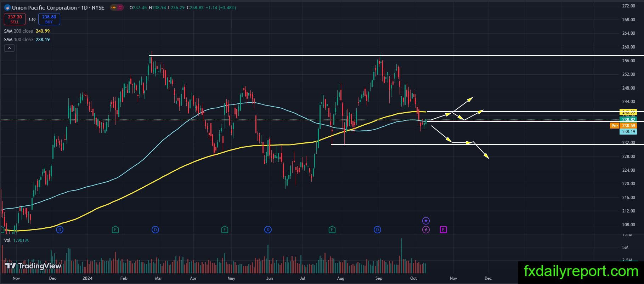The width and height of the screenshot is (644, 284).
Task: Click the 237.20 SELL button
Action: coord(15,19)
